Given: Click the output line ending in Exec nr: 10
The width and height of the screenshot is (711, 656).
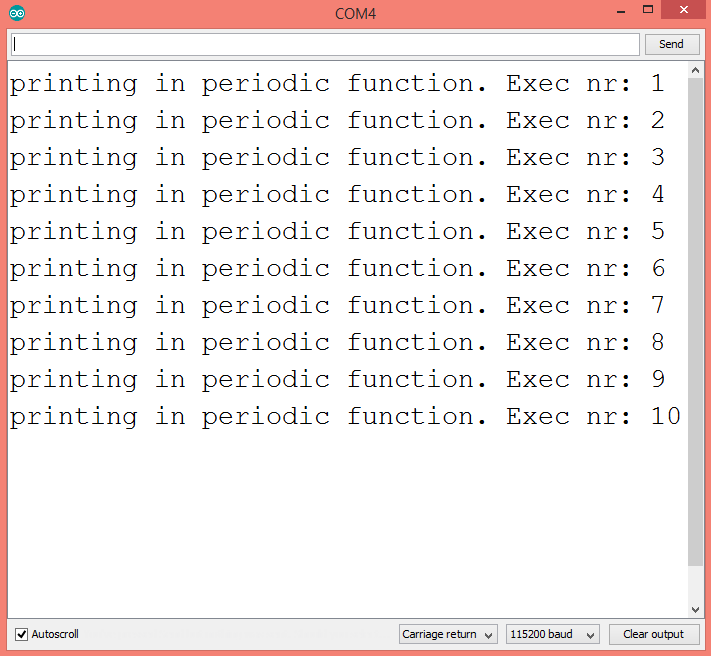Looking at the screenshot, I should click(x=345, y=417).
